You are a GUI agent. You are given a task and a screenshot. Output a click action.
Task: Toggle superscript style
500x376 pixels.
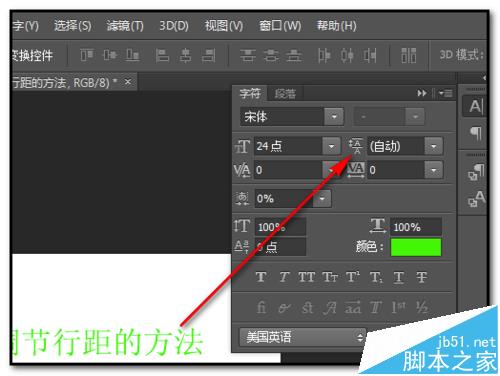352,277
